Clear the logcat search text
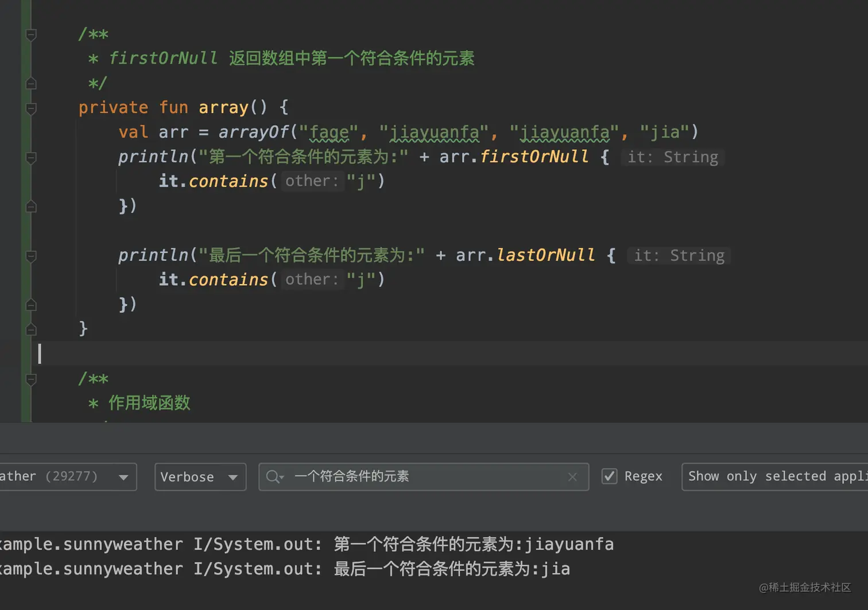Image resolution: width=868 pixels, height=610 pixels. tap(572, 477)
